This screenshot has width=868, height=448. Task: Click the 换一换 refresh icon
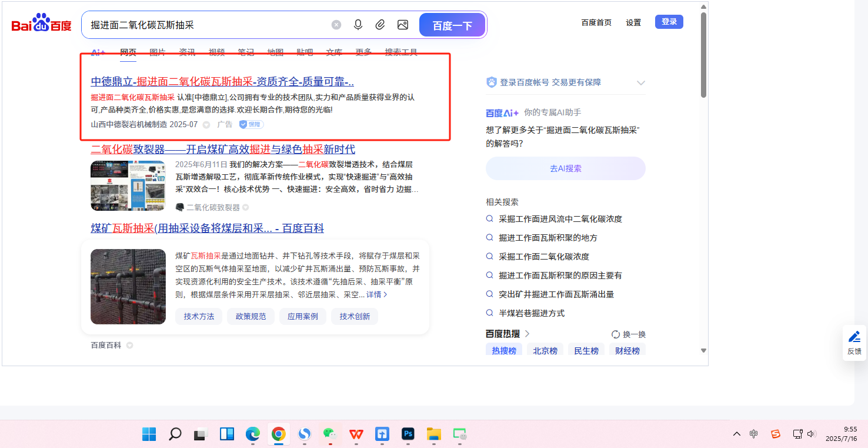(x=616, y=334)
